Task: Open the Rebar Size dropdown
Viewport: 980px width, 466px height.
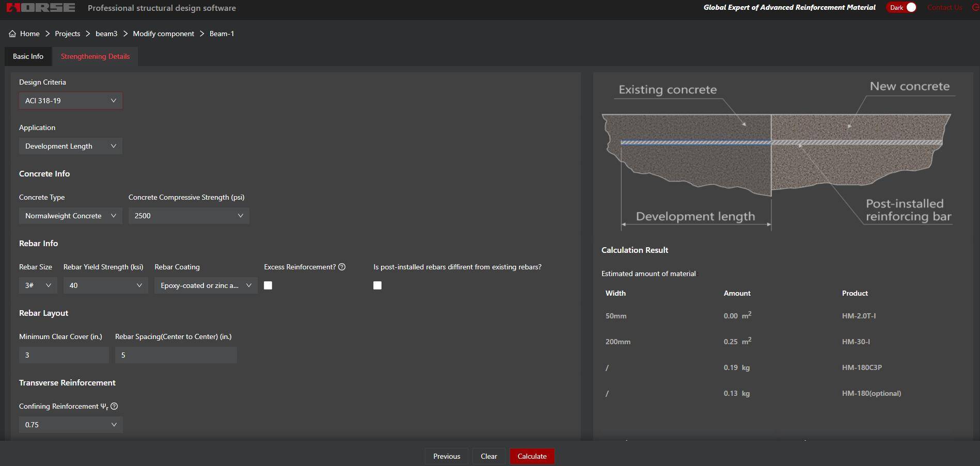Action: [x=38, y=285]
